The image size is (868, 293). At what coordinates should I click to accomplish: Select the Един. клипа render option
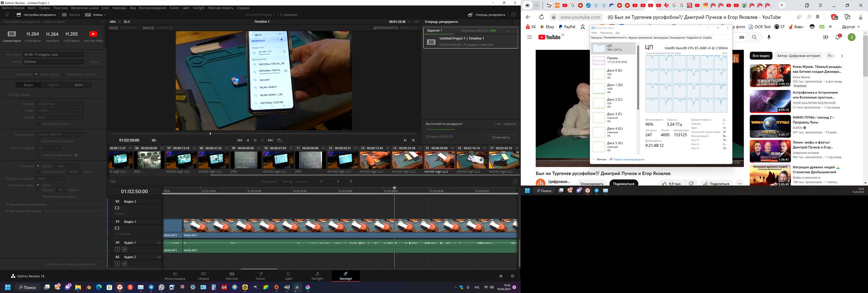pos(36,74)
